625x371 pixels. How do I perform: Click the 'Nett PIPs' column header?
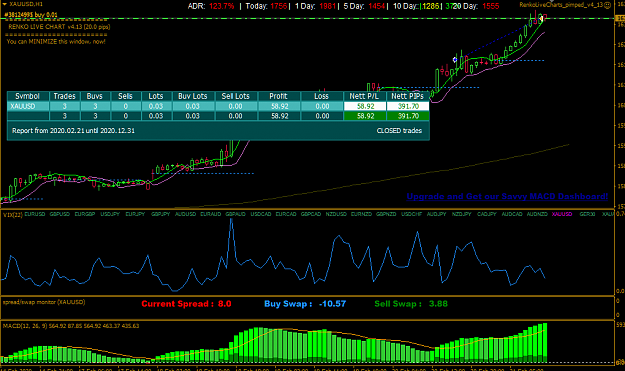[407, 96]
